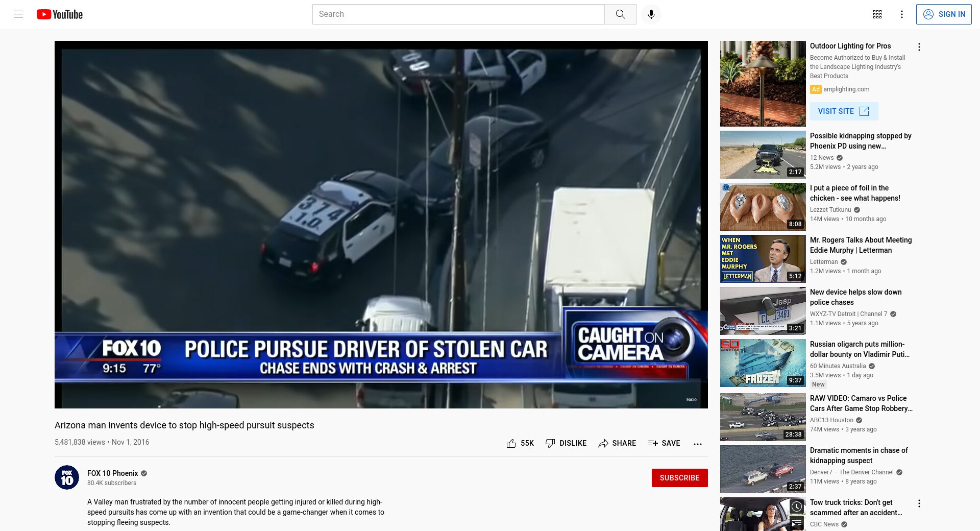980x531 pixels.
Task: Open Mr. Rogers Talks About Meeting title
Action: tap(861, 245)
